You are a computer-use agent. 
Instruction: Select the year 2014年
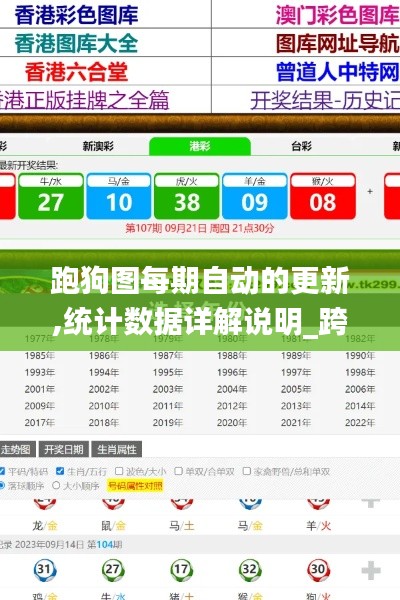click(x=360, y=406)
